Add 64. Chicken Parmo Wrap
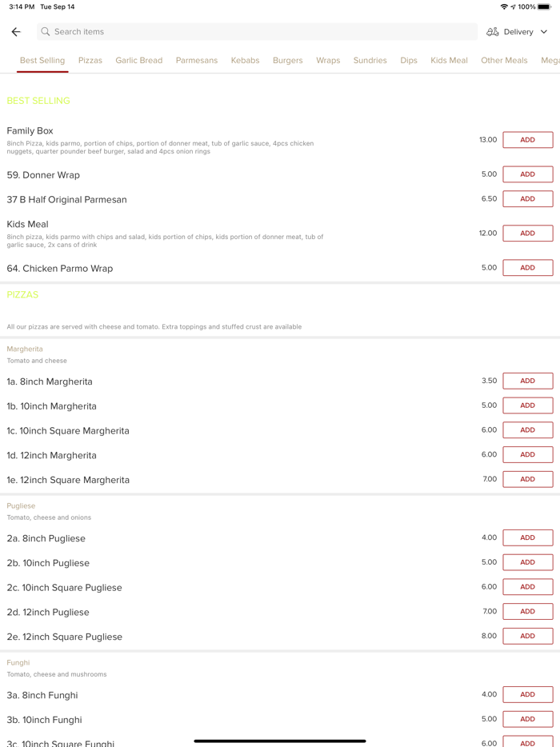 [x=527, y=268]
